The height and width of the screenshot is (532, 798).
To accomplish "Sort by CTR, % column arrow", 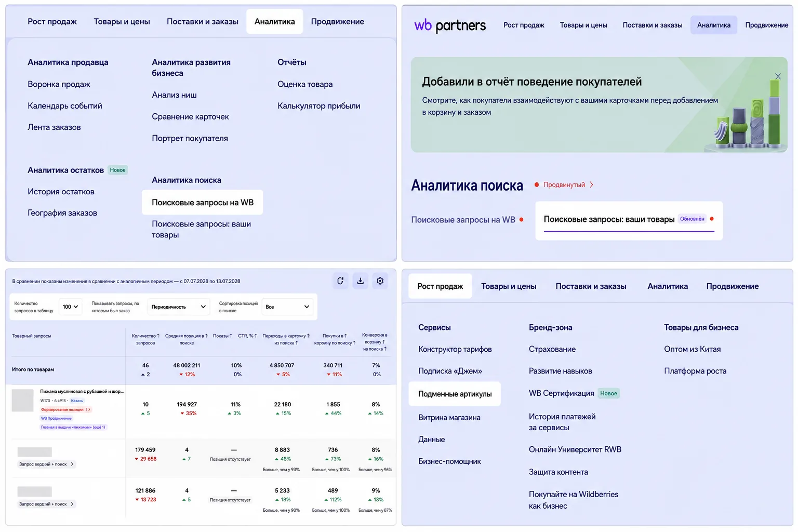I will click(x=256, y=336).
